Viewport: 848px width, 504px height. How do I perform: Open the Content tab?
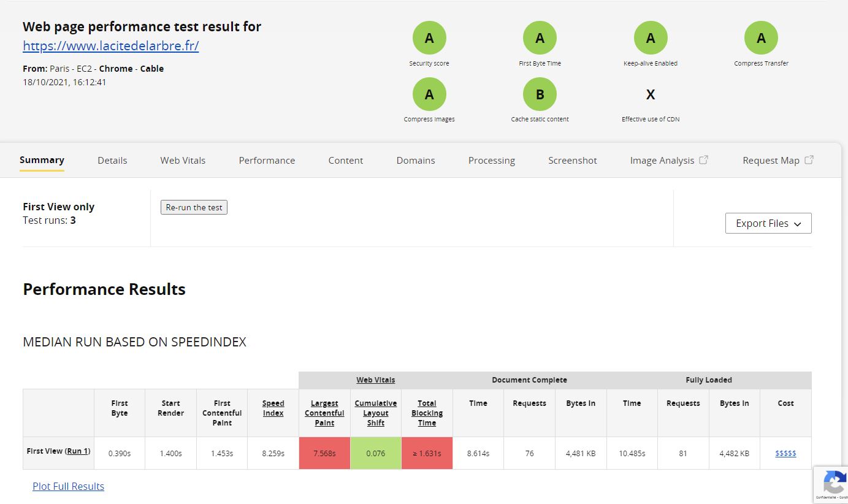point(346,161)
